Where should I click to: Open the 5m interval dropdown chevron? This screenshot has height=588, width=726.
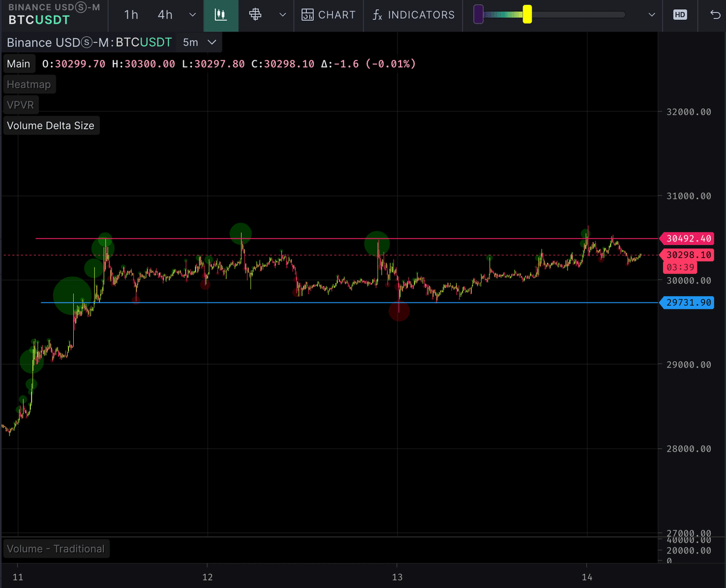(212, 42)
